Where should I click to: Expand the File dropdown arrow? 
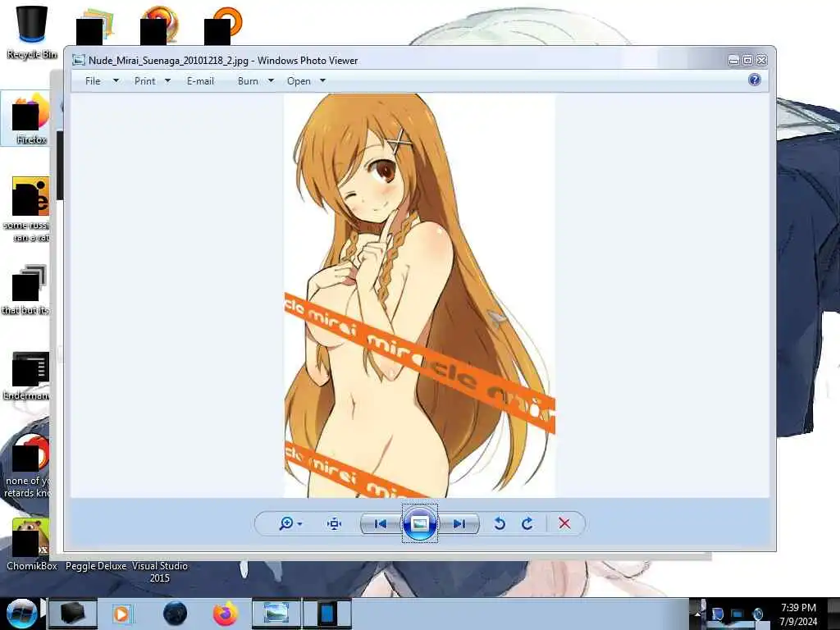116,81
